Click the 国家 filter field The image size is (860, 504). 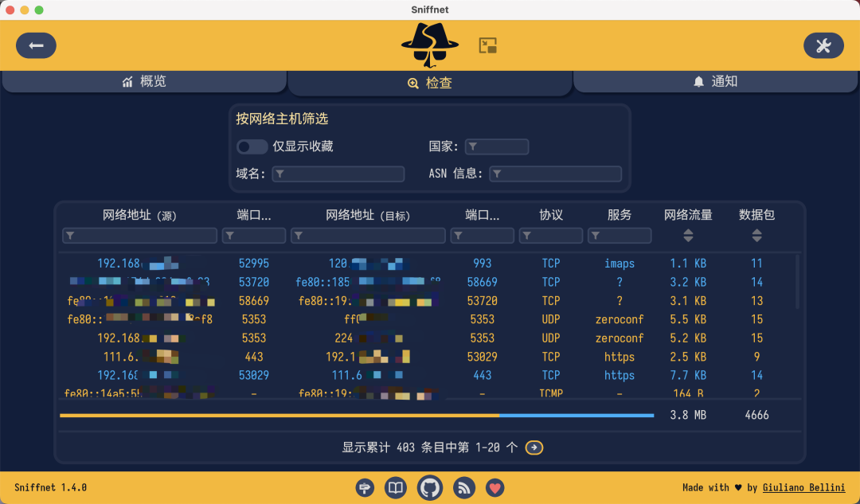click(x=497, y=147)
